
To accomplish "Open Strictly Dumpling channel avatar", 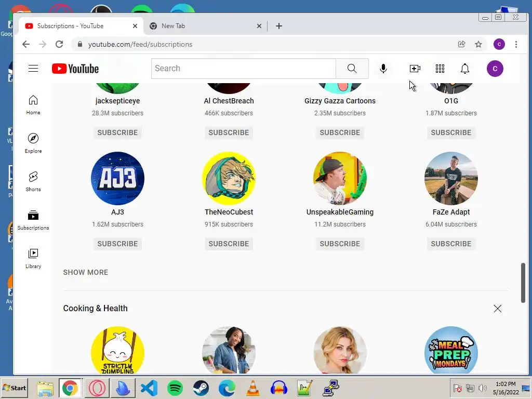I will [117, 350].
